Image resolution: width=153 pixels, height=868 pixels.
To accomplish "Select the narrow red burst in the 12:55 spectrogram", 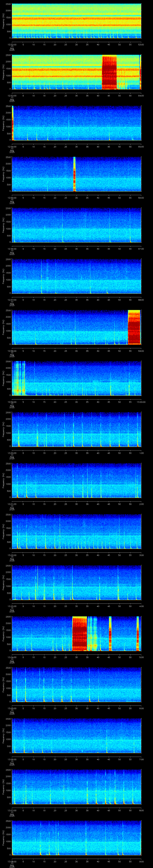I will (x=74, y=174).
